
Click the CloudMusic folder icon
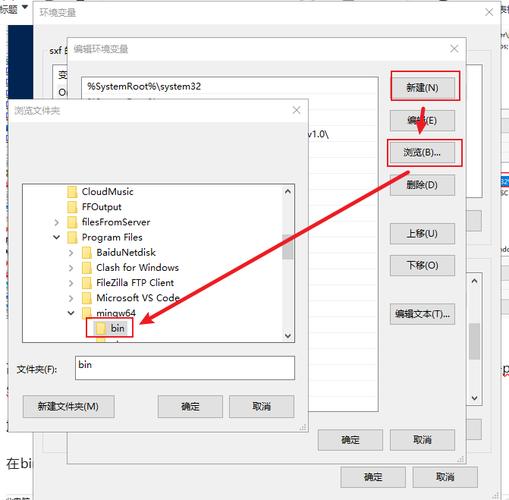click(72, 192)
